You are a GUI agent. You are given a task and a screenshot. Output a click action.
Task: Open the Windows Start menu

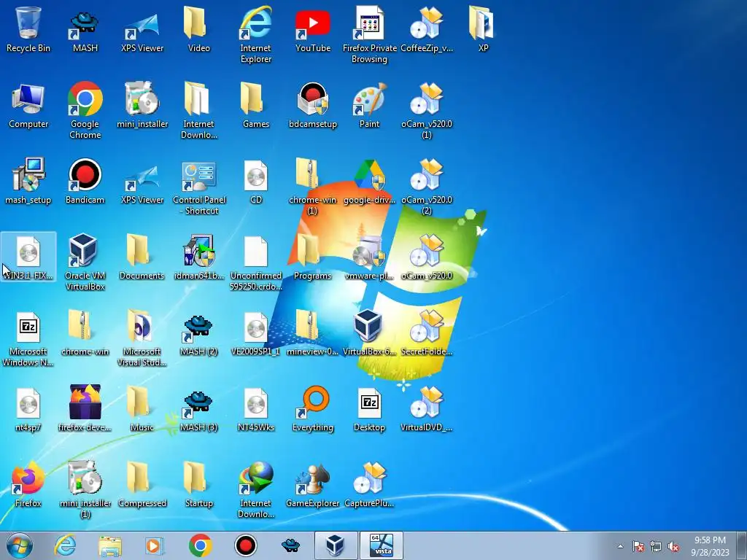tap(20, 545)
